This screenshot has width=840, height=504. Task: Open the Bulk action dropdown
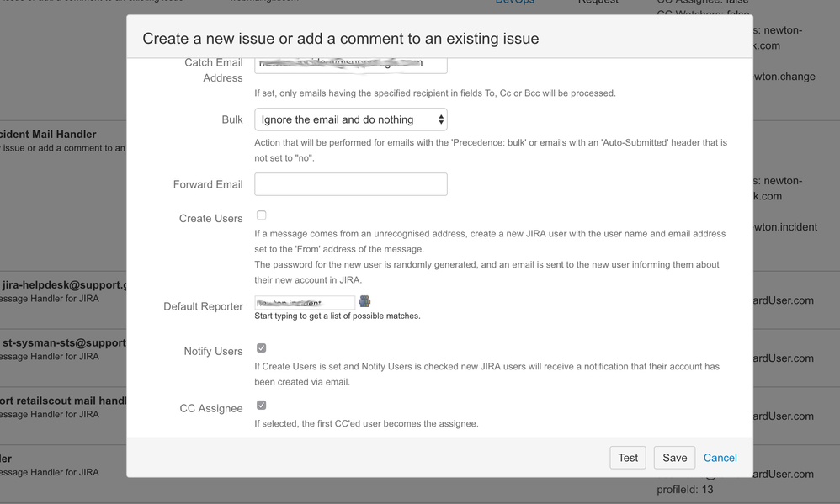coord(351,119)
